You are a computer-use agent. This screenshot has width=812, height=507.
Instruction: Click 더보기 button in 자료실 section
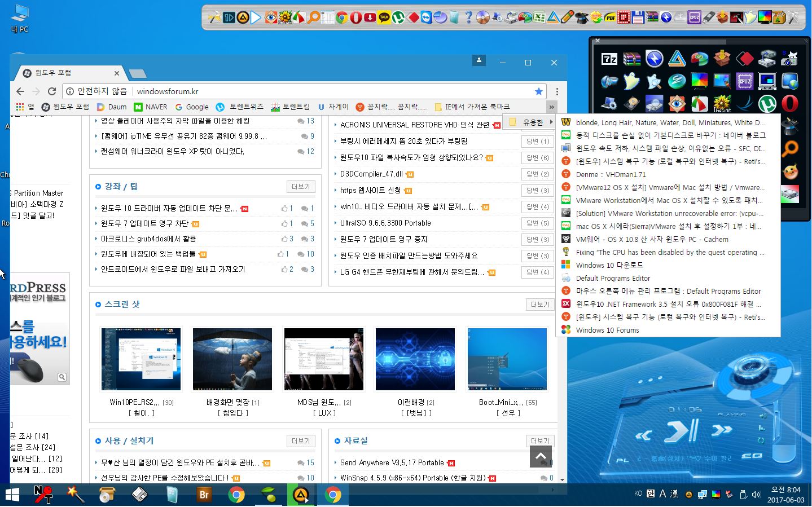tap(540, 441)
